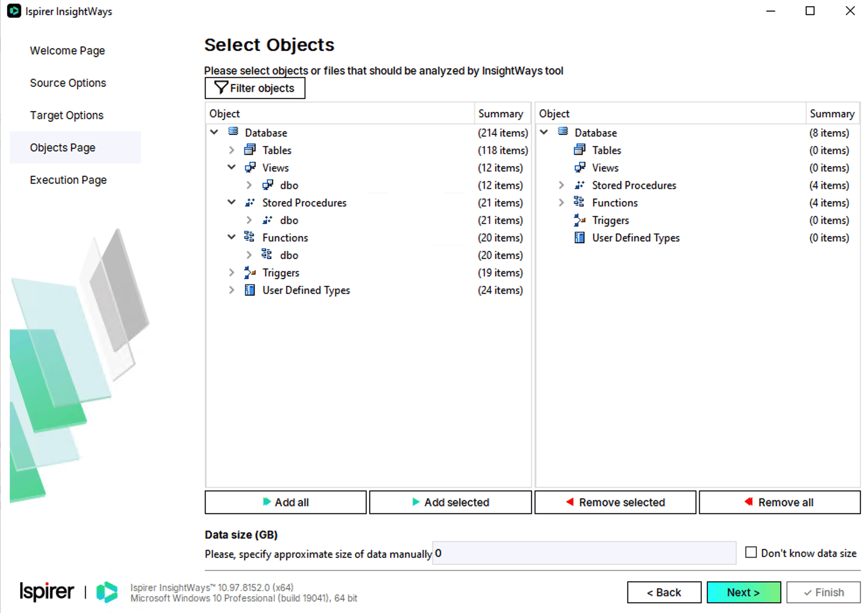Collapse the Views node in left tree
The width and height of the screenshot is (868, 613).
click(x=231, y=167)
